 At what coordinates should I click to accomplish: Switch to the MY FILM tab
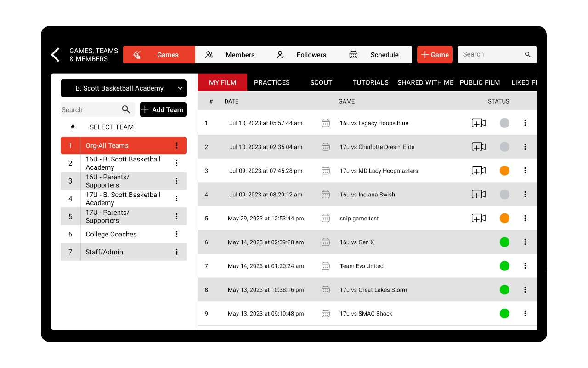tap(222, 82)
